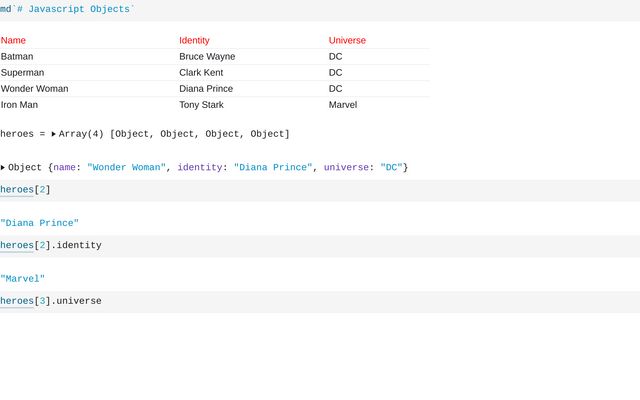Select the 'Wonder Woman' table cell
Image resolution: width=640 pixels, height=400 pixels.
(35, 89)
